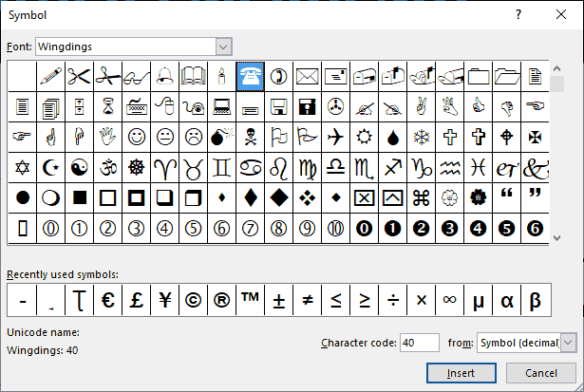This screenshot has height=392, width=584.
Task: Select recently used Yen symbol
Action: pos(164,300)
